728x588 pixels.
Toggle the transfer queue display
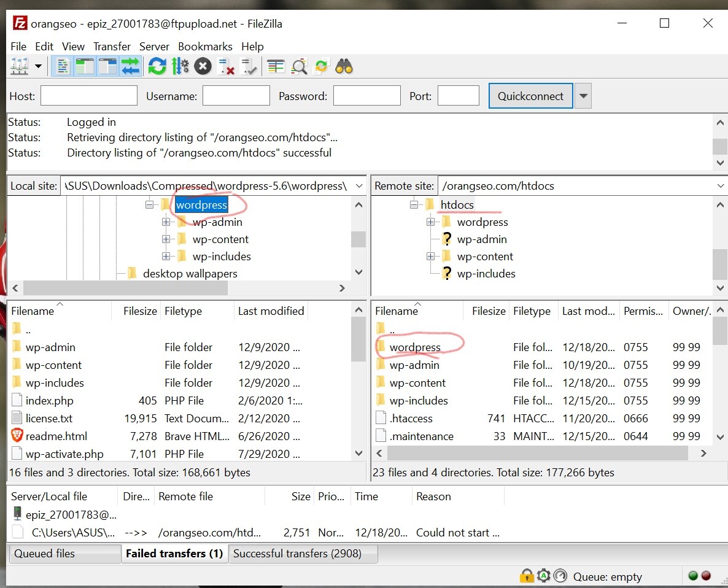pos(131,66)
